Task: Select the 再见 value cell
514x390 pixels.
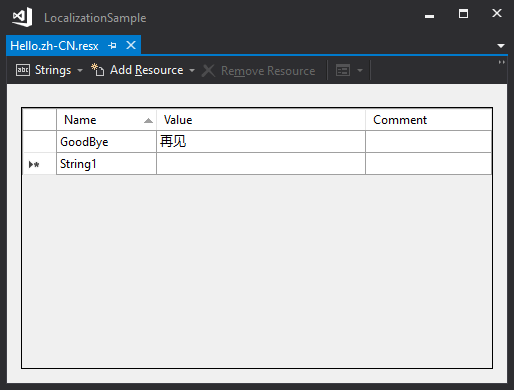Action: [x=261, y=142]
